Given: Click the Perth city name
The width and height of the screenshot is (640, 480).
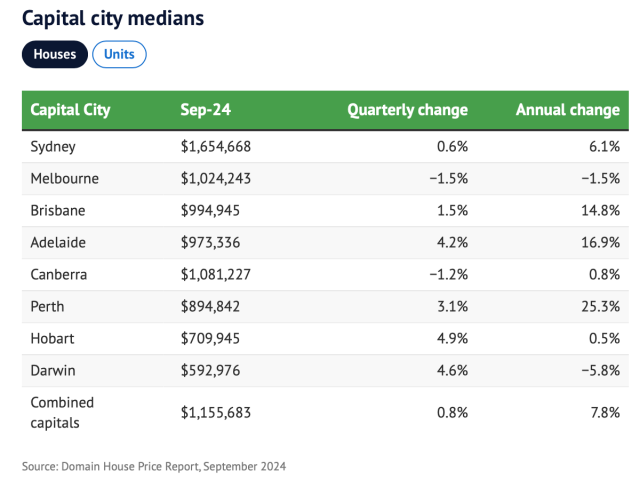Looking at the screenshot, I should coord(47,307).
